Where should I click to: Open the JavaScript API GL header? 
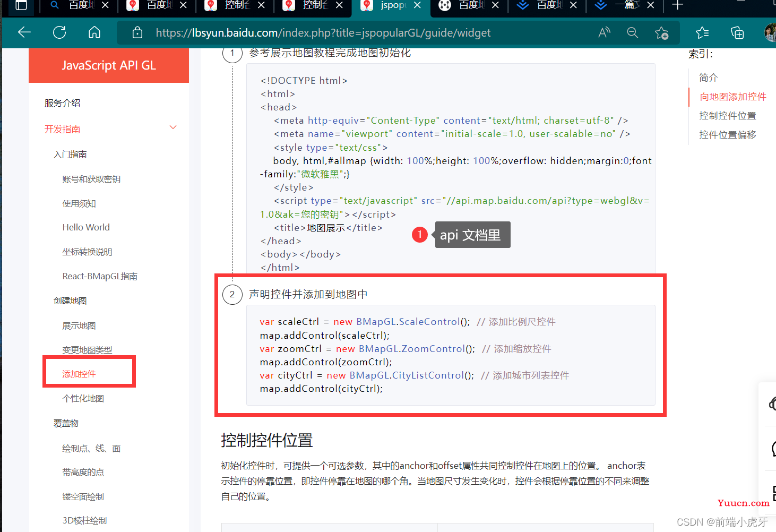tap(109, 65)
